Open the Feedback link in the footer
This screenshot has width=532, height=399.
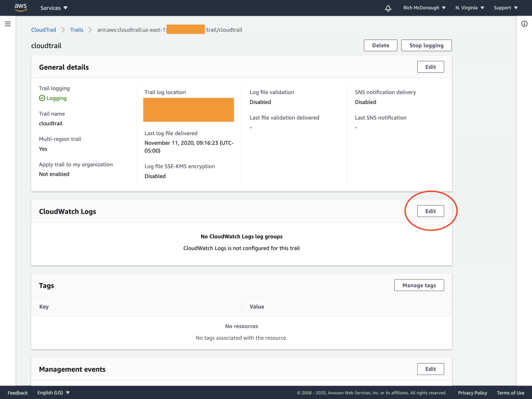click(x=17, y=393)
